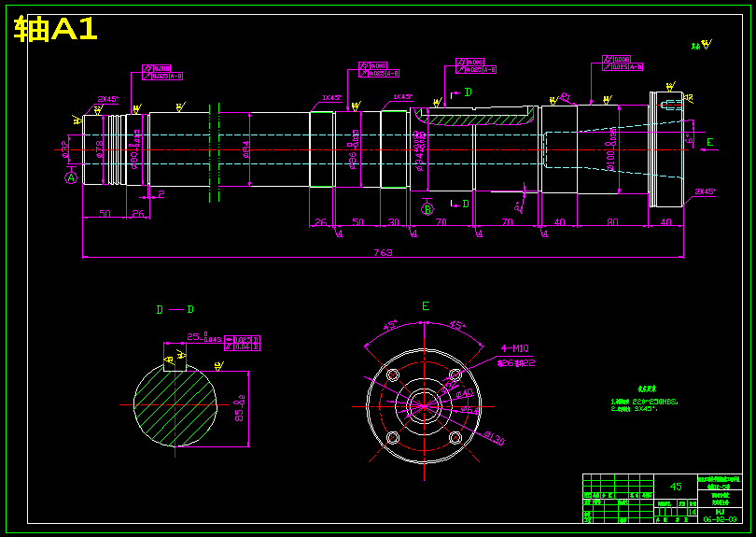Click the 6° taper angle dimension
Screen dimensions: 756x537
(690, 140)
